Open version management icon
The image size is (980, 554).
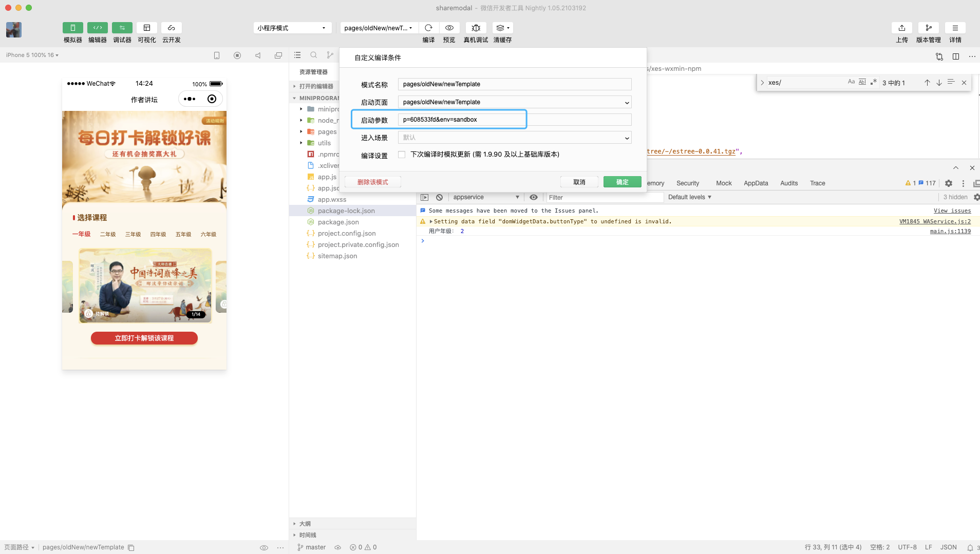click(x=928, y=28)
